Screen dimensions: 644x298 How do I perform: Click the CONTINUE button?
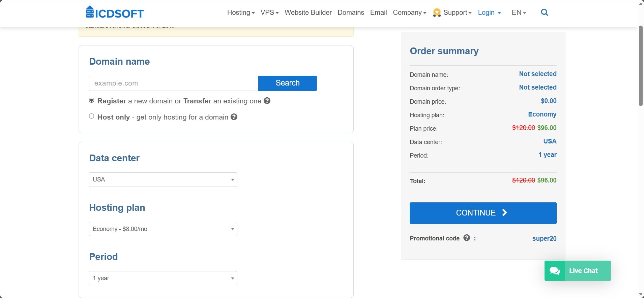pos(483,213)
